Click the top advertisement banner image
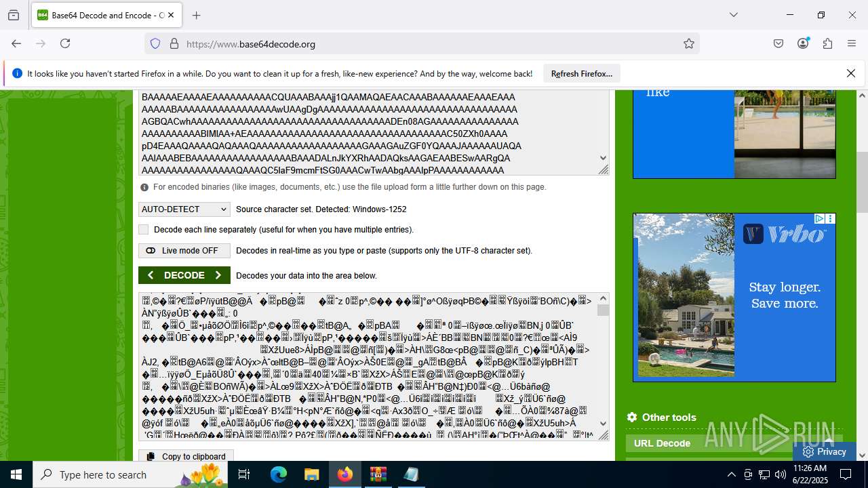The height and width of the screenshot is (488, 868). point(734,134)
